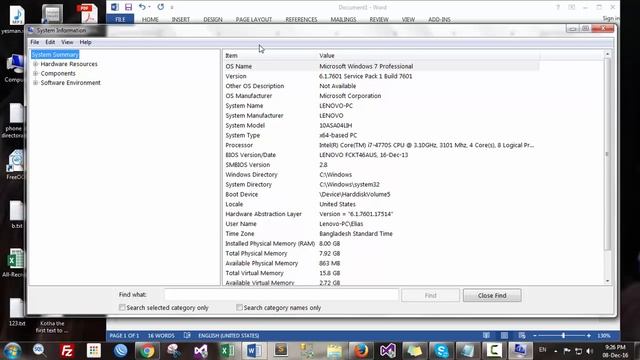Expand the Components plus box

point(36,73)
